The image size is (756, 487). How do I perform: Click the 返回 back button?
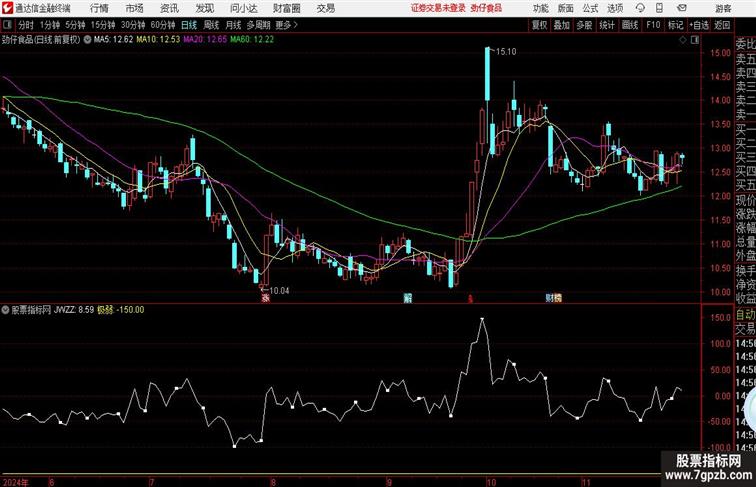click(x=722, y=25)
